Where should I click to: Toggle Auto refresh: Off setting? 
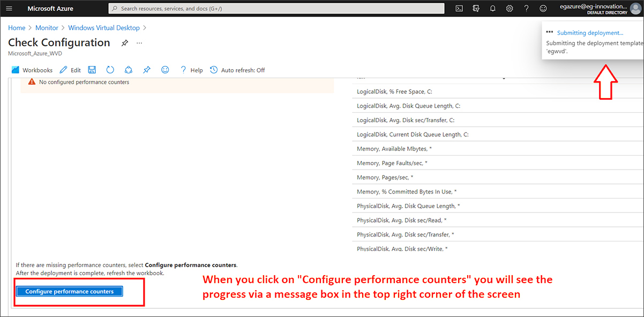pos(237,70)
